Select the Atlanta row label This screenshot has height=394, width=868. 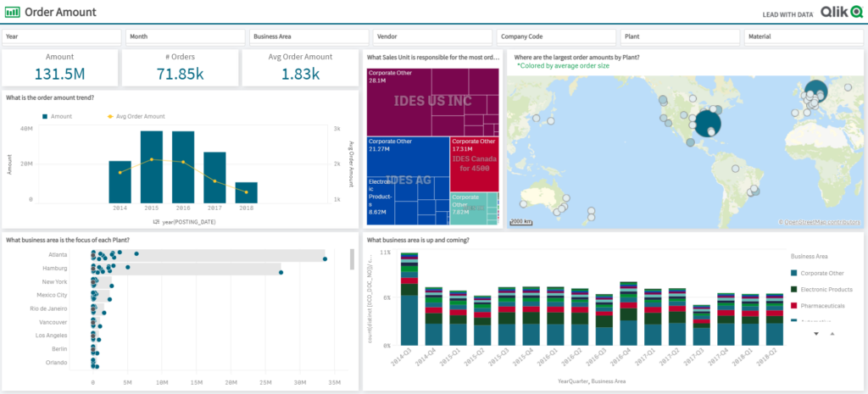pyautogui.click(x=58, y=254)
